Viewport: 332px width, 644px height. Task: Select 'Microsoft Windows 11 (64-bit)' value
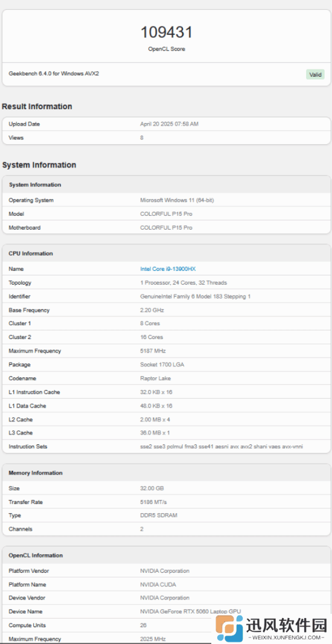(x=177, y=200)
